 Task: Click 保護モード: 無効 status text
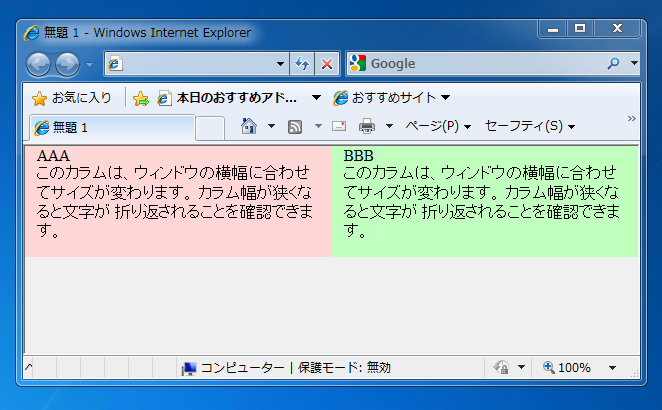point(345,368)
